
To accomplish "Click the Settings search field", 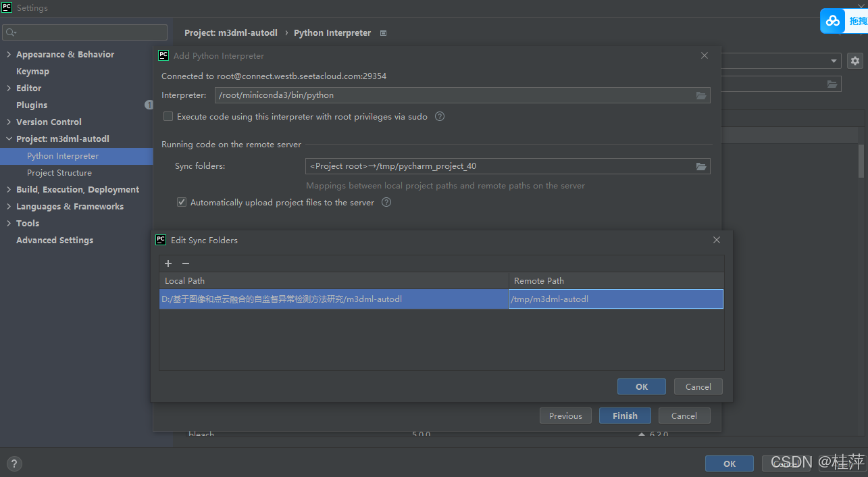I will pyautogui.click(x=84, y=32).
